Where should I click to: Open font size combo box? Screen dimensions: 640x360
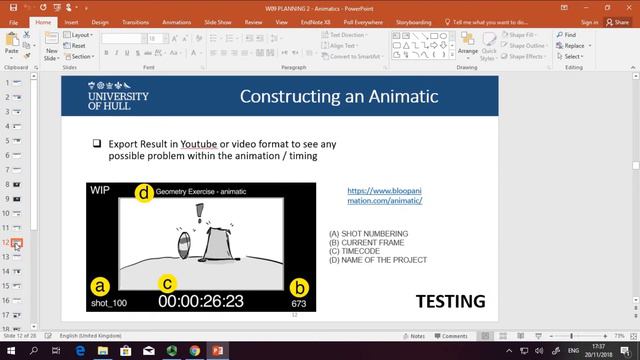click(x=158, y=39)
